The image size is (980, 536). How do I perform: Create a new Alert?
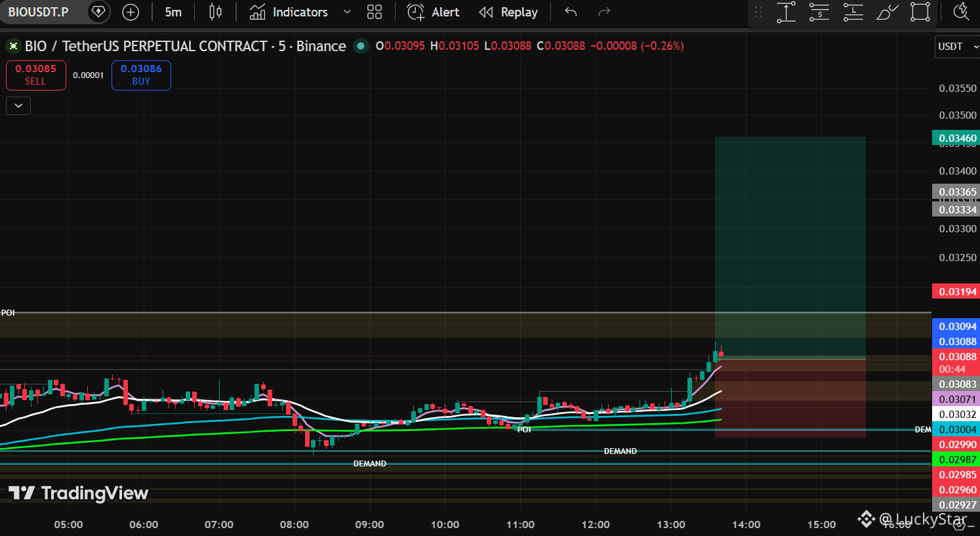click(433, 12)
